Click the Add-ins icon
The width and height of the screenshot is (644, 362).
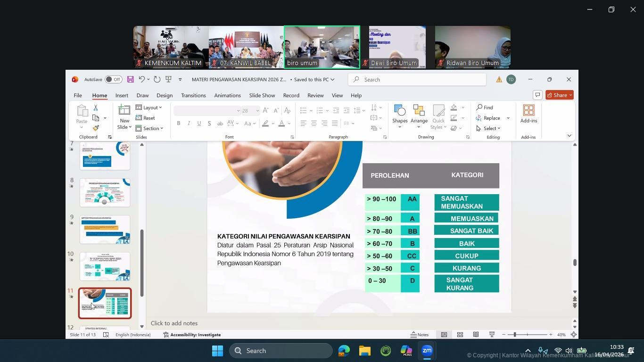[x=528, y=114]
